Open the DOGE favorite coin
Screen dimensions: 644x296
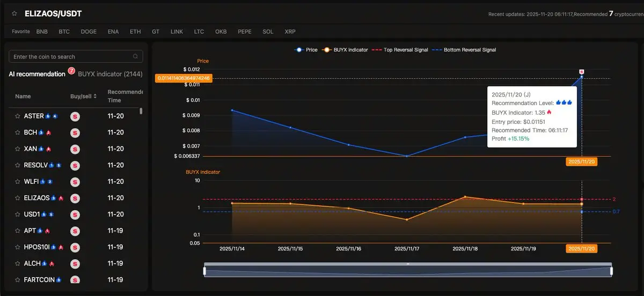point(89,32)
